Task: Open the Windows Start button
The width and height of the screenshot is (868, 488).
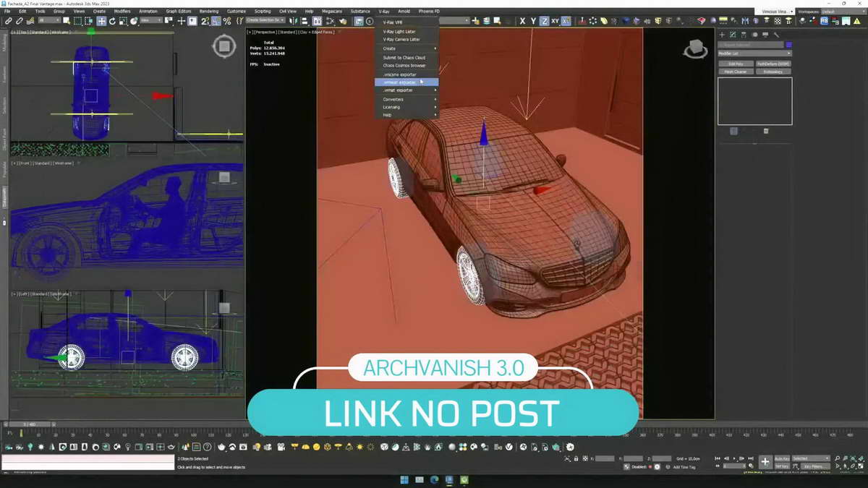Action: [404, 479]
